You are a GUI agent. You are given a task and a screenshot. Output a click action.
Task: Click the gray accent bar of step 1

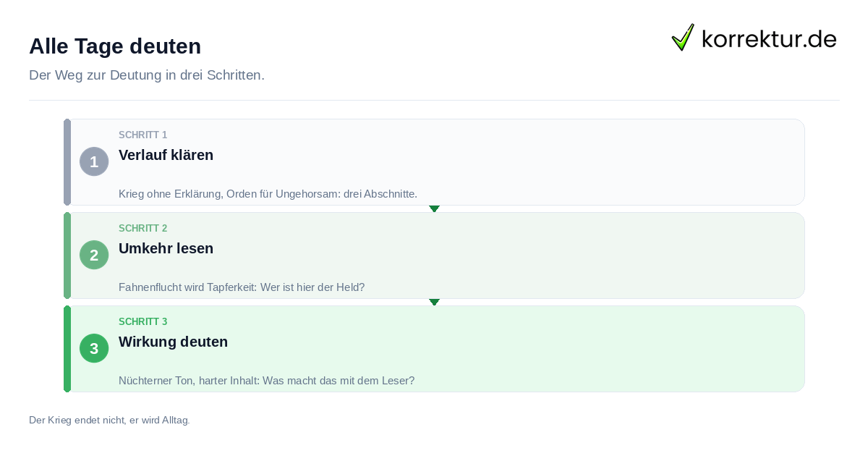[67, 162]
